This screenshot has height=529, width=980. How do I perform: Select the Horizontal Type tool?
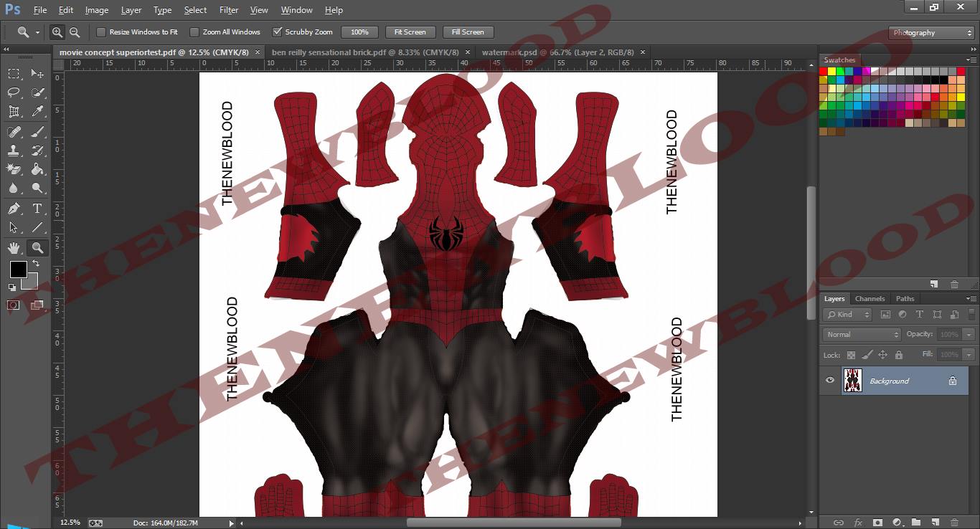[x=37, y=209]
